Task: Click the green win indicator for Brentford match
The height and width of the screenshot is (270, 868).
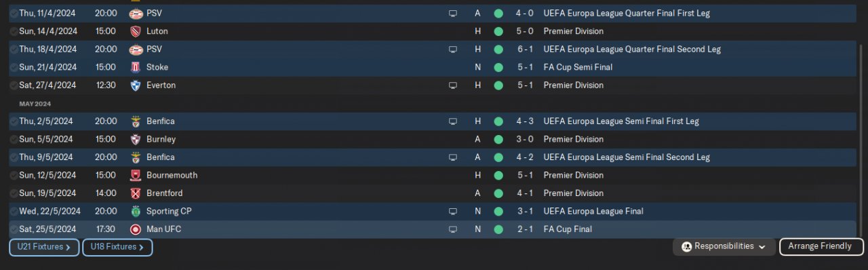Action: click(498, 193)
